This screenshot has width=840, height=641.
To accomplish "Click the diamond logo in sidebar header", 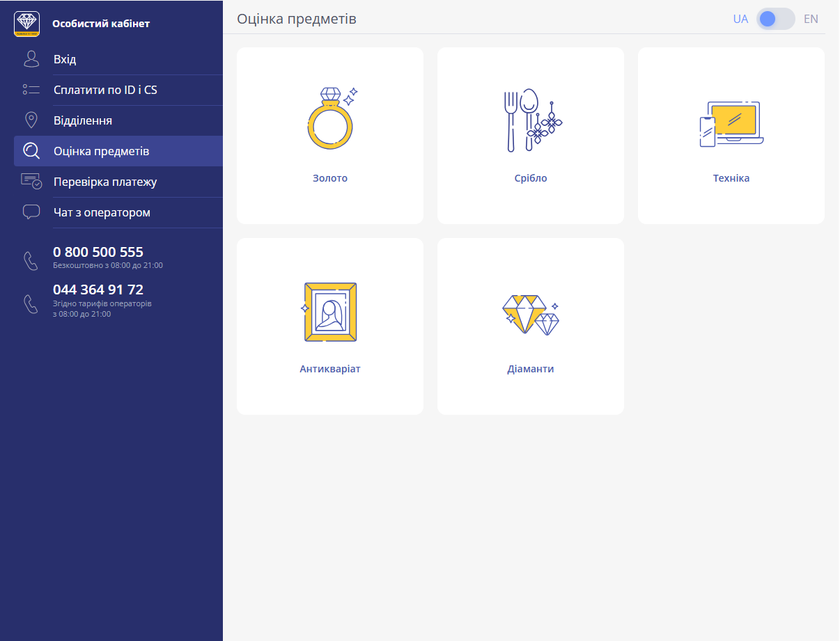I will click(x=27, y=24).
